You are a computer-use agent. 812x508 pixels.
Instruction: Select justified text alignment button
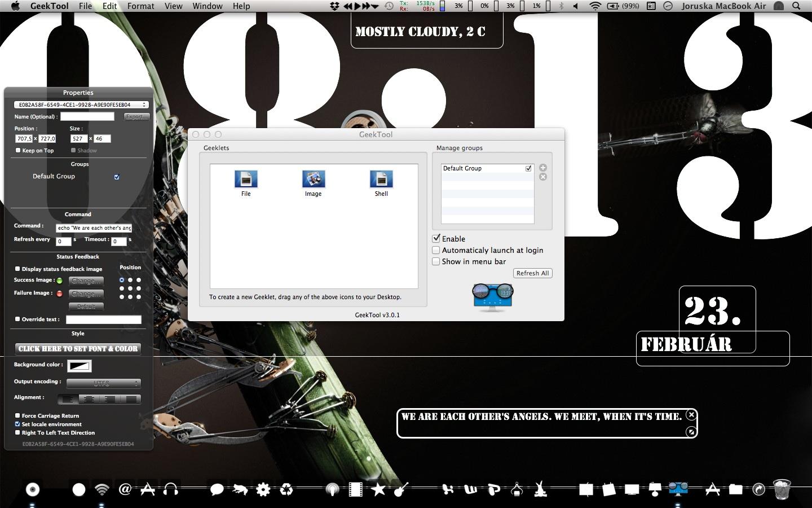[x=131, y=399]
